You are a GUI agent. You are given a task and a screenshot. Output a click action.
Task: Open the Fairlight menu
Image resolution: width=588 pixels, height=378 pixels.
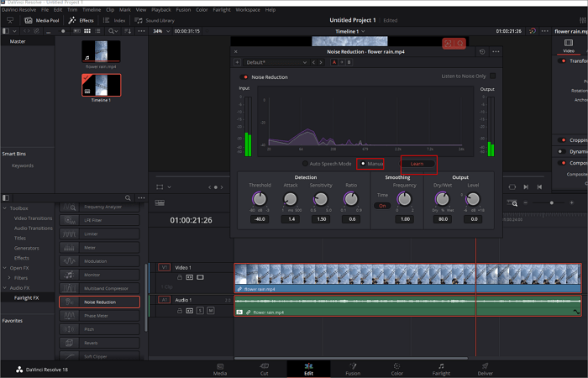pyautogui.click(x=222, y=10)
